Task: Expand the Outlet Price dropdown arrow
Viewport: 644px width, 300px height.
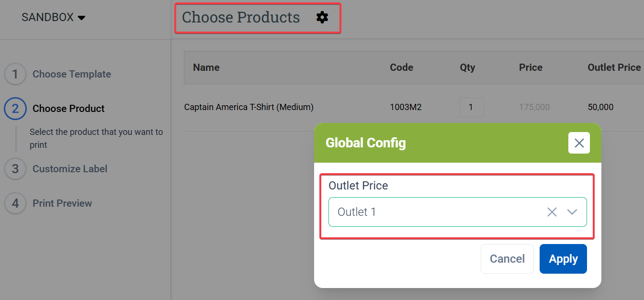Action: (x=572, y=212)
